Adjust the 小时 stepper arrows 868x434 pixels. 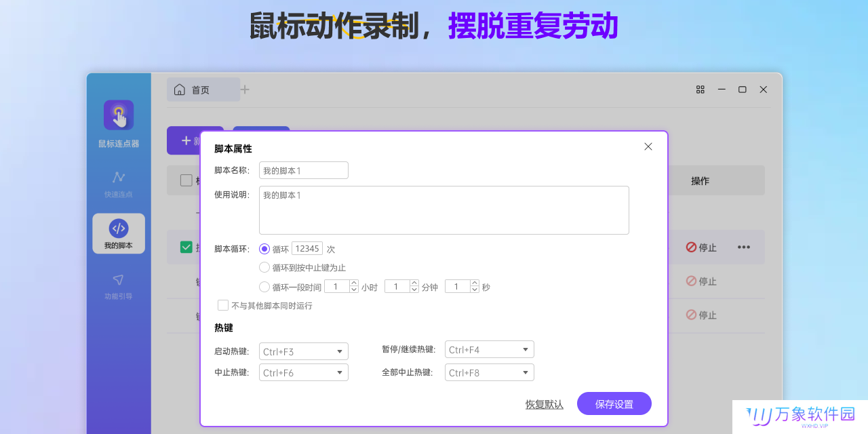(x=354, y=287)
